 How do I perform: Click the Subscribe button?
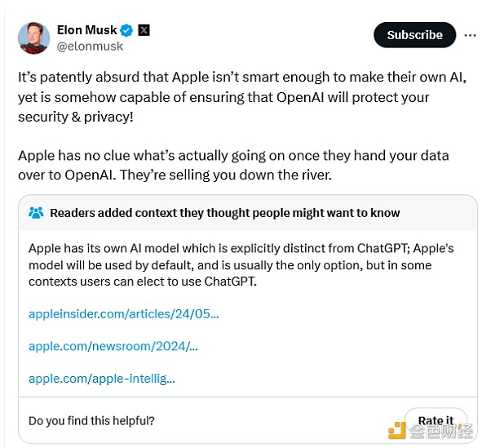tap(414, 35)
